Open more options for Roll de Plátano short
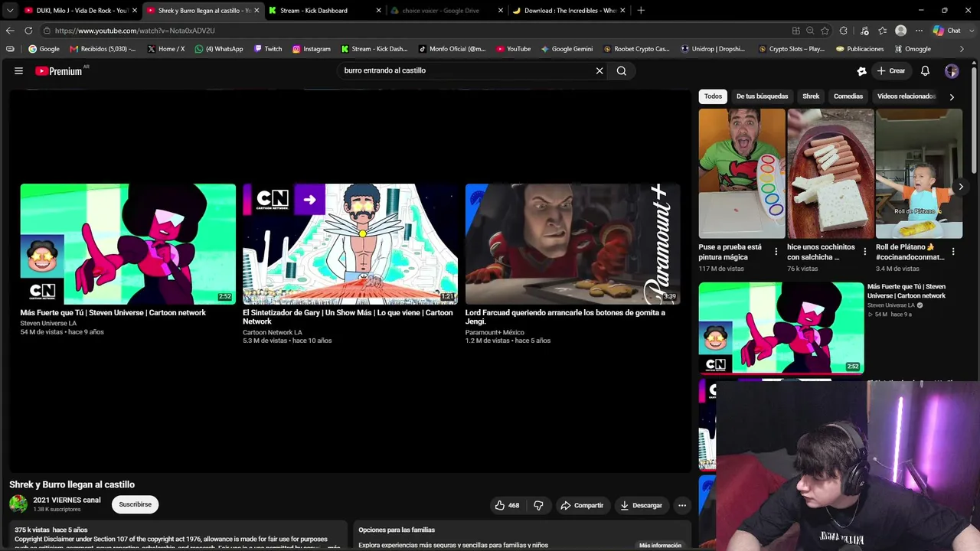The image size is (980, 551). (953, 252)
